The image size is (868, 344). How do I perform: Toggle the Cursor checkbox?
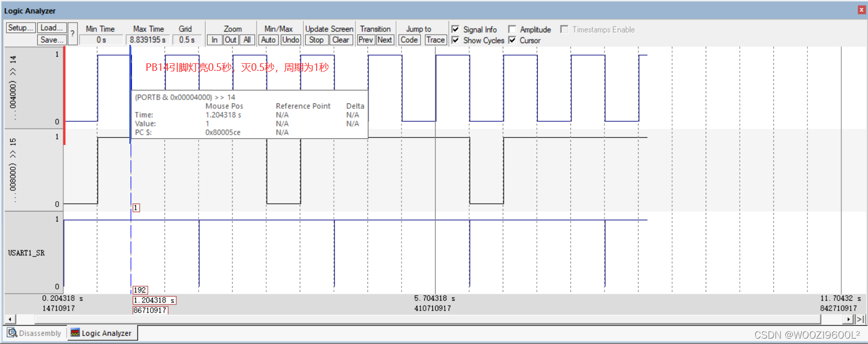[512, 40]
